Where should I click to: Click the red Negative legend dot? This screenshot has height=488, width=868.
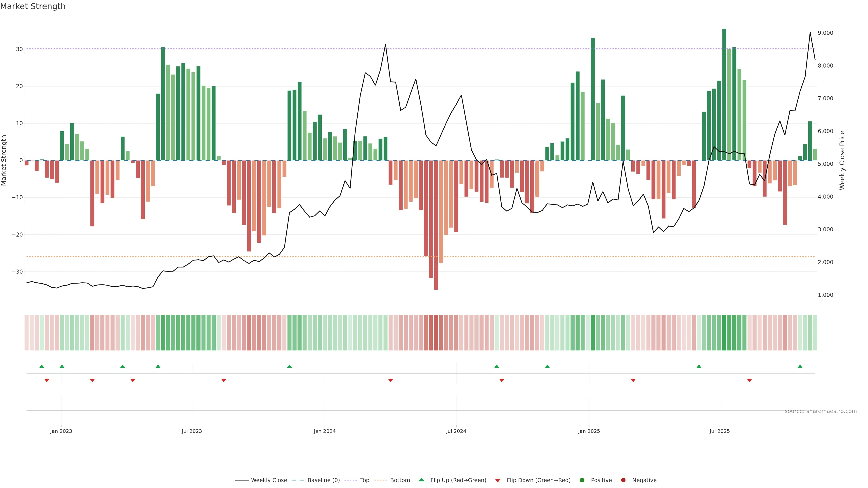[623, 480]
